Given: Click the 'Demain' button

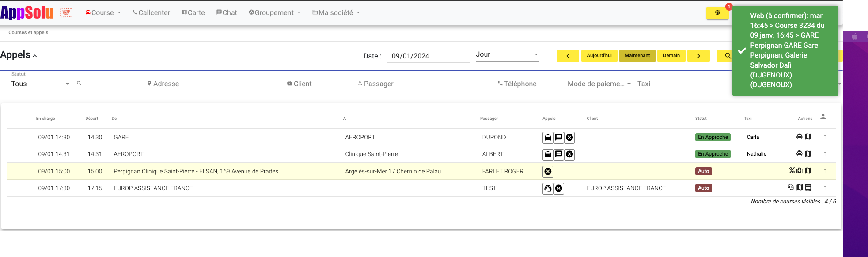Looking at the screenshot, I should tap(671, 56).
